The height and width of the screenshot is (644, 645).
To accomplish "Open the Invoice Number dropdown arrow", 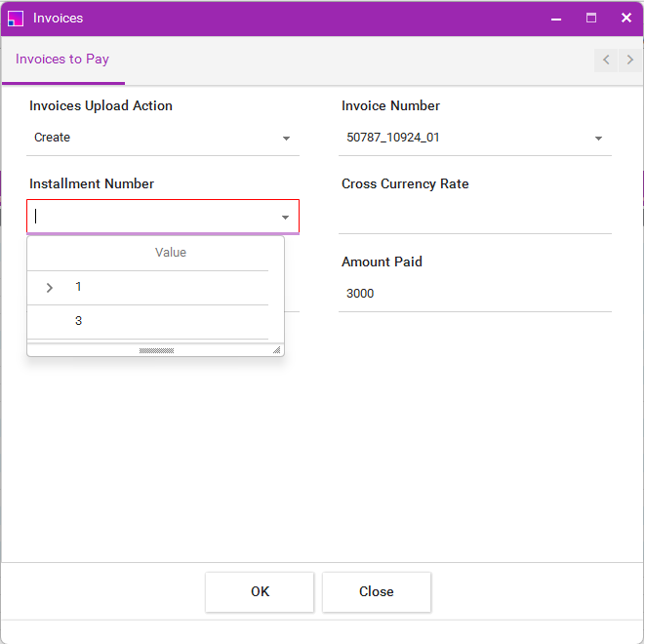I will tap(598, 139).
